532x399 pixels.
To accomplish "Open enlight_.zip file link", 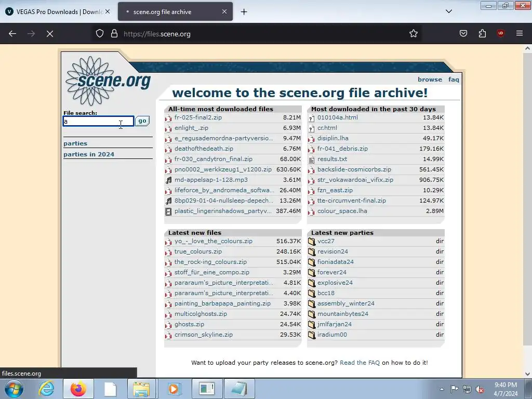I will pyautogui.click(x=191, y=128).
